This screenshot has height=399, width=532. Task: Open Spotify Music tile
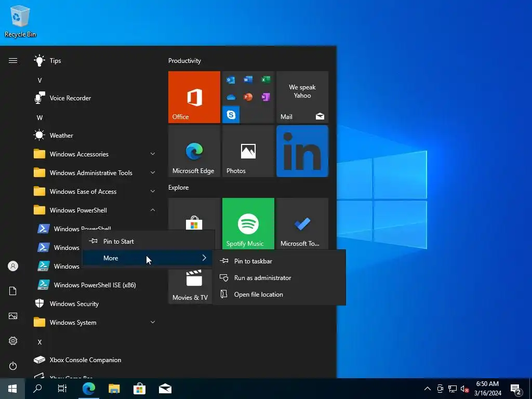tap(248, 223)
